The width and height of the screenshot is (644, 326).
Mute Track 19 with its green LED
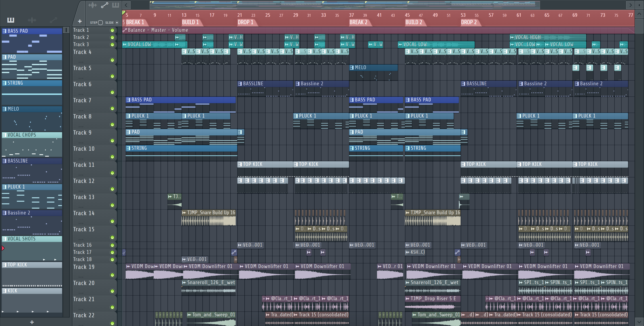tap(112, 275)
